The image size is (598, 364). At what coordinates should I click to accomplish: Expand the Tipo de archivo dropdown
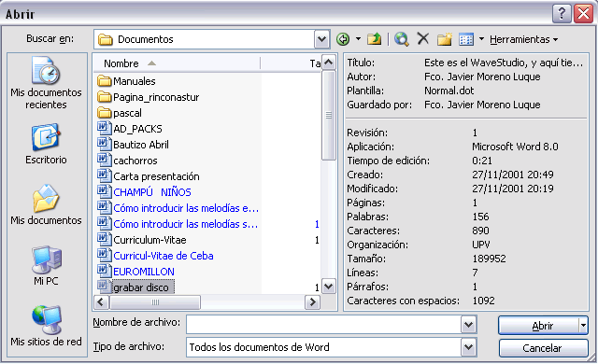(x=468, y=347)
